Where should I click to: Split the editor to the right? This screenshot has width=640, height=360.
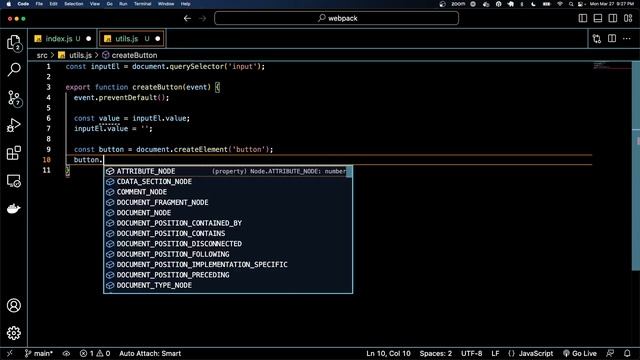612,39
